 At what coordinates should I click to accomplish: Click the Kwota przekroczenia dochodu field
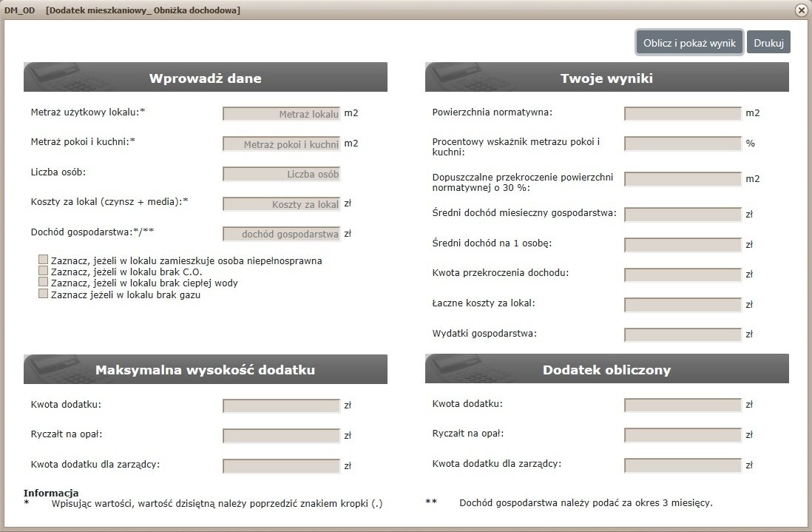click(683, 275)
